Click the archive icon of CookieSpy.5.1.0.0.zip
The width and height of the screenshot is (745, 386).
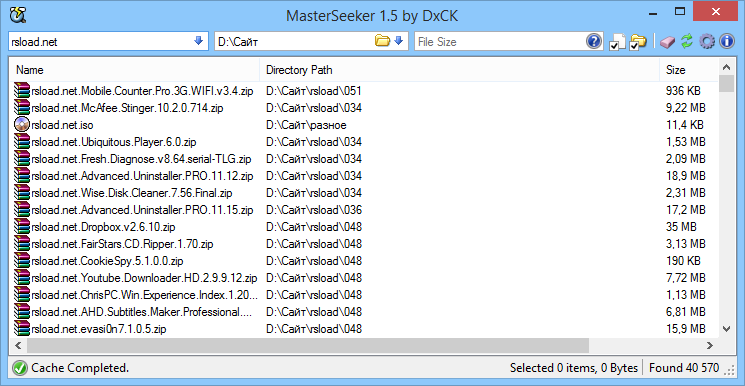22,261
